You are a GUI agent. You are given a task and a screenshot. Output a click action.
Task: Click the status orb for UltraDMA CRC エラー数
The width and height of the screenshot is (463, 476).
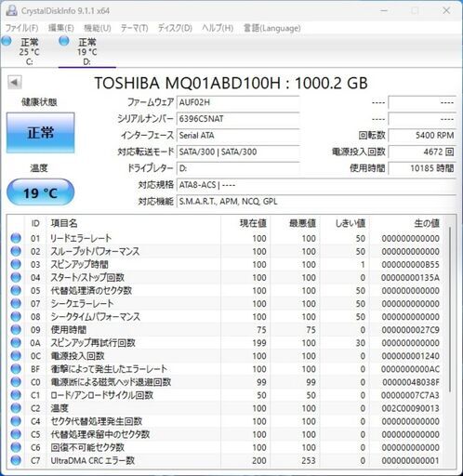(16, 460)
